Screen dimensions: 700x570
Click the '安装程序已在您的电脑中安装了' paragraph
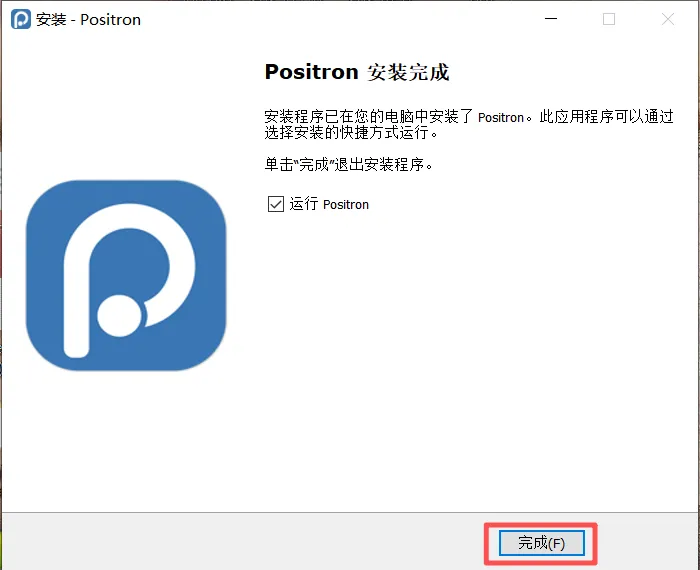pos(469,124)
